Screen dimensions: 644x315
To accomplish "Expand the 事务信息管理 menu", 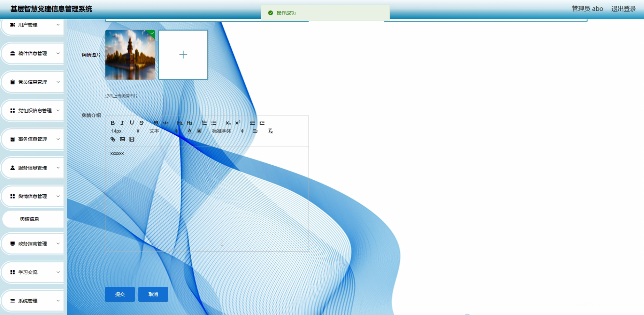I will [x=32, y=139].
